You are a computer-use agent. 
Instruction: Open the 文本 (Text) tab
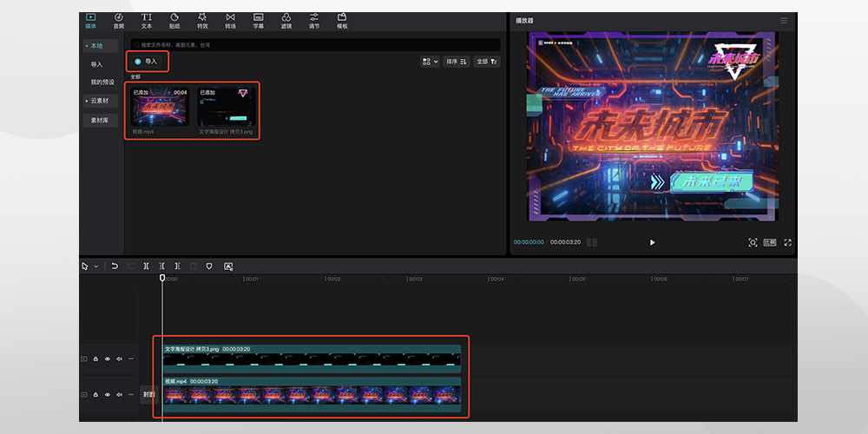[146, 22]
